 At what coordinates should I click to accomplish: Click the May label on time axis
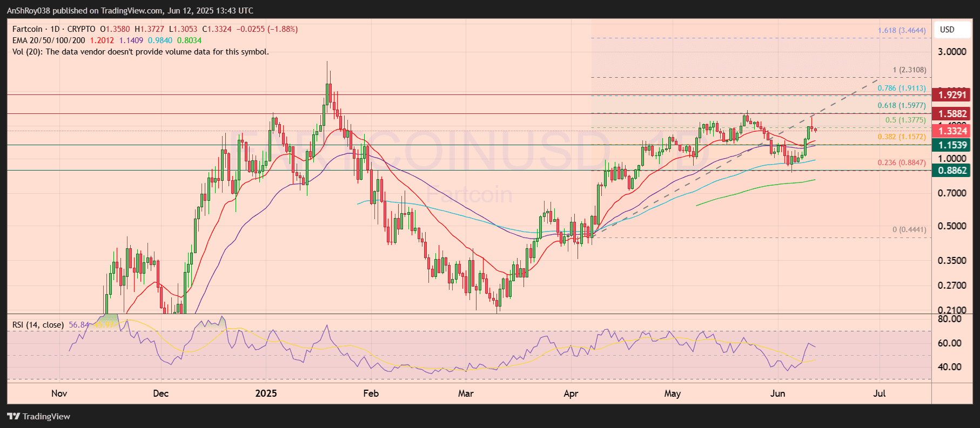click(673, 393)
